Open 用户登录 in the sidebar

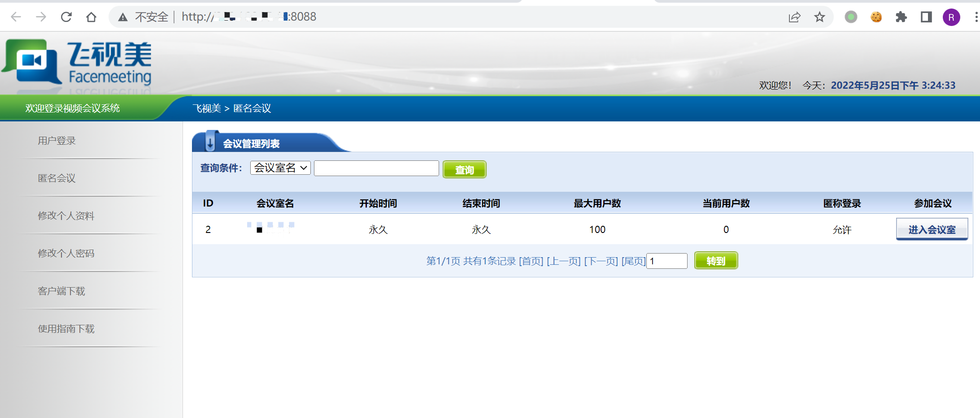click(x=57, y=141)
